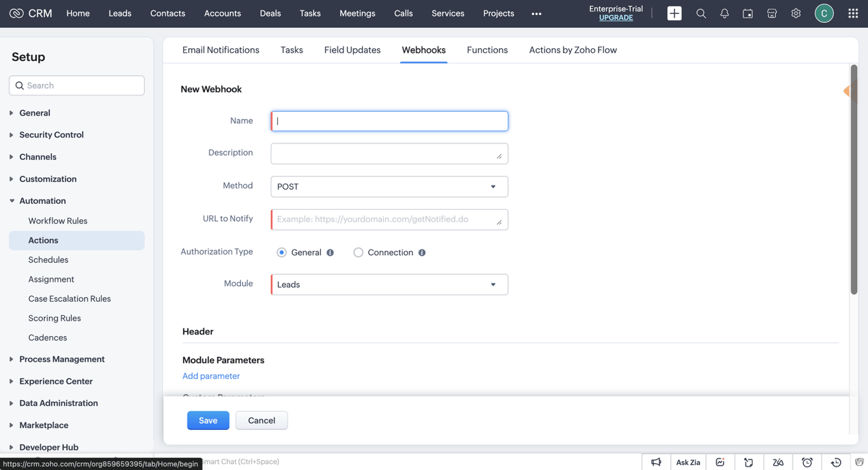Expand the General setup section

[34, 113]
